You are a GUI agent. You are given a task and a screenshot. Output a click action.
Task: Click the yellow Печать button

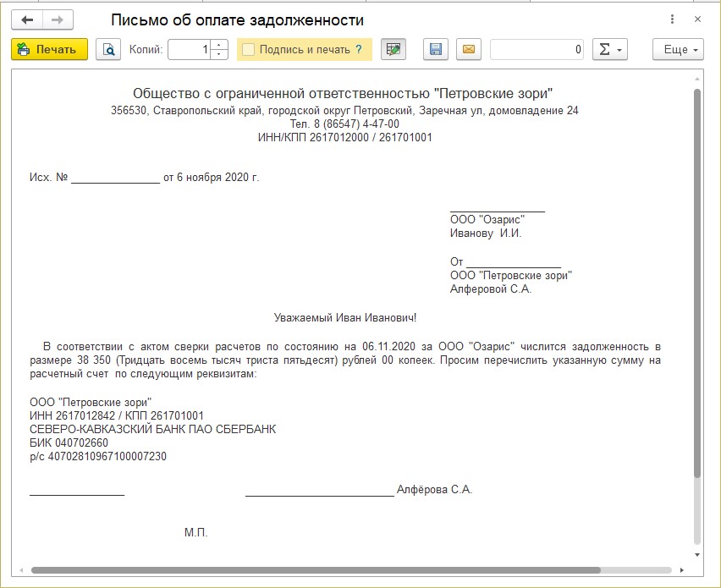49,49
